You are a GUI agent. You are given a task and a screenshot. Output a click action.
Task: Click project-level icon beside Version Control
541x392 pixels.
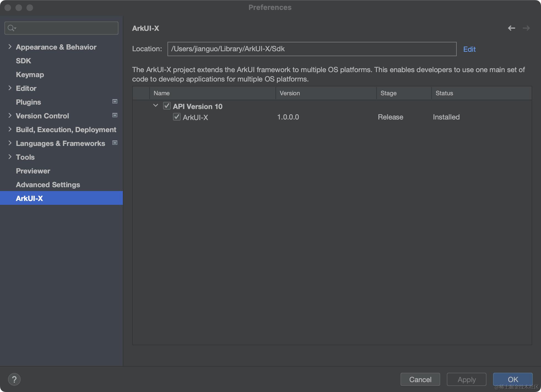[x=115, y=115]
